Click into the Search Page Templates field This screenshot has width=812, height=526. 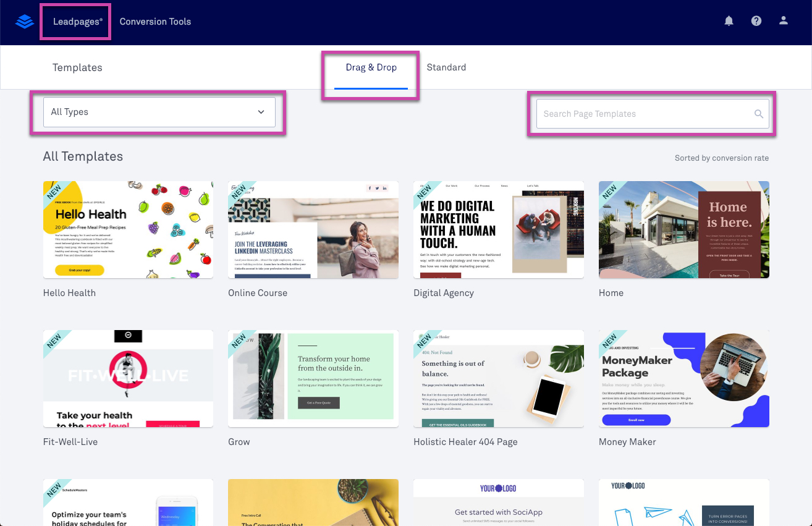[x=653, y=114]
